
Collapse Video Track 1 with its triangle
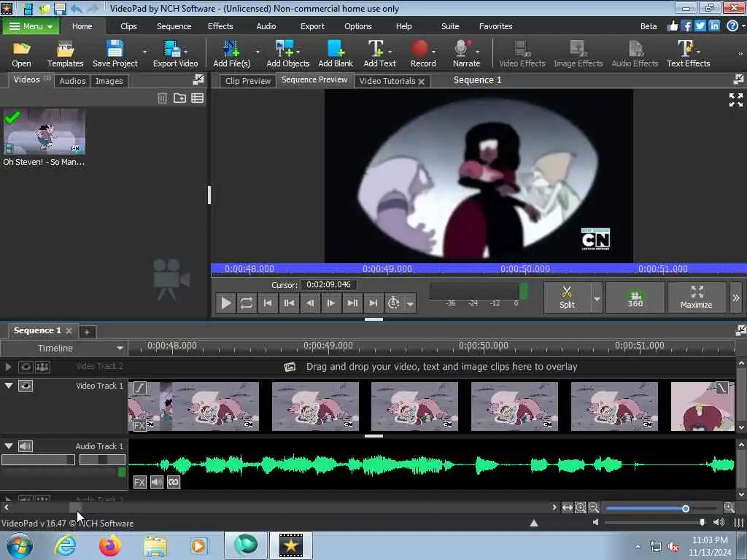coord(9,386)
